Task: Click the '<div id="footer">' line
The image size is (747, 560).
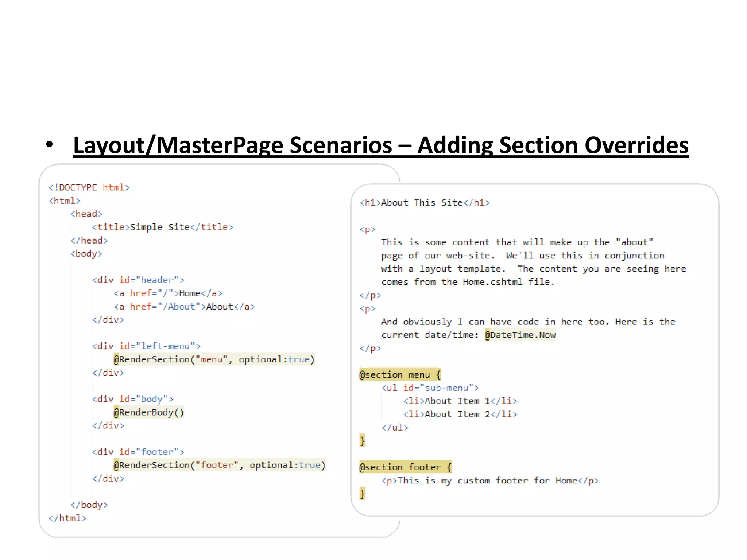Action: pyautogui.click(x=138, y=452)
